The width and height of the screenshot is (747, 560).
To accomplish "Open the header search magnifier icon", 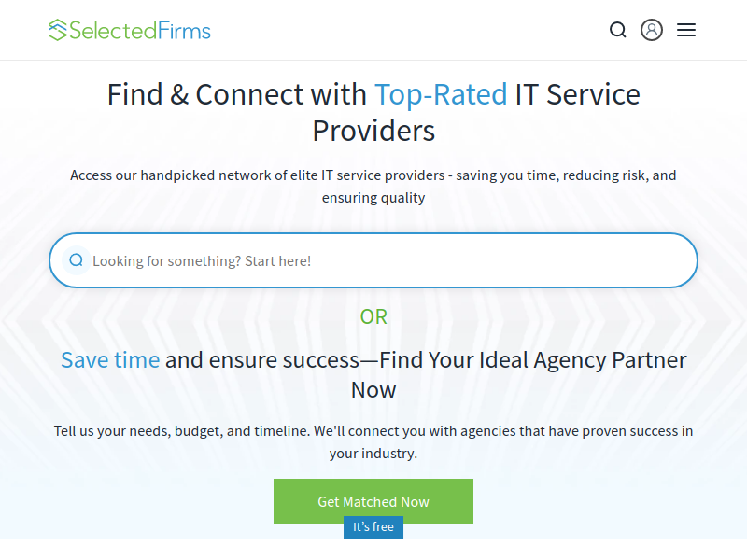I will click(x=617, y=30).
